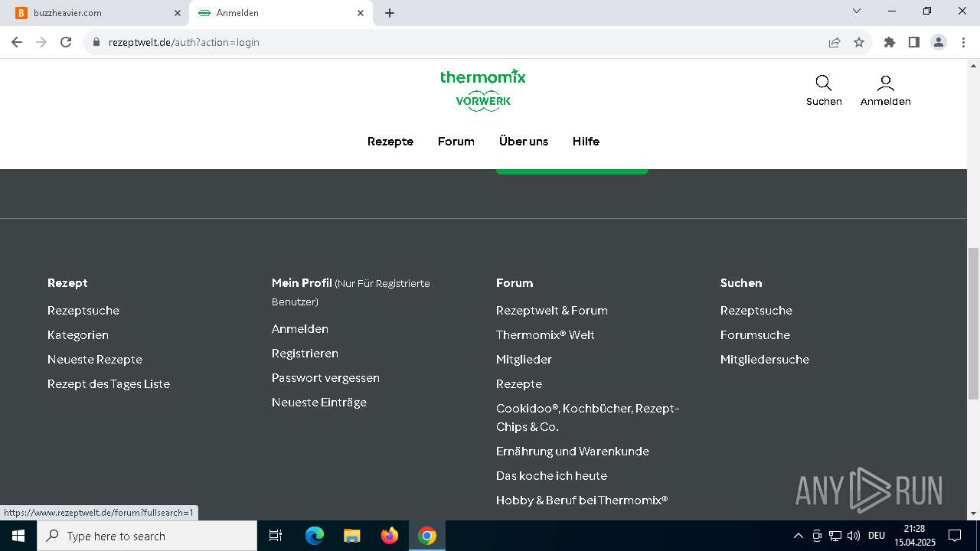Open Chrome menu three dots
Image resolution: width=980 pixels, height=551 pixels.
pos(962,42)
